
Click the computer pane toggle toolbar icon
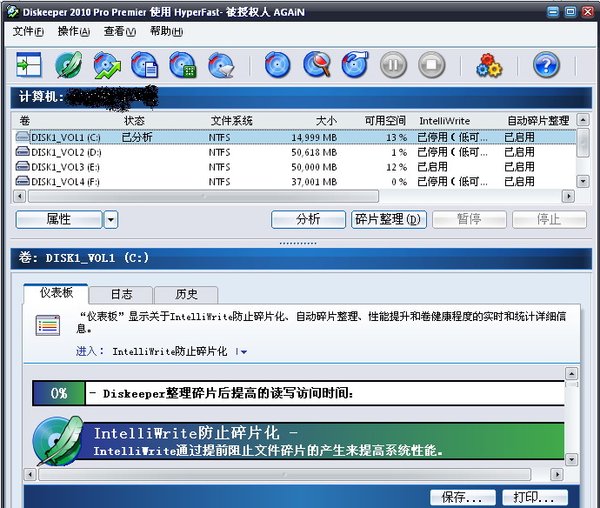(x=29, y=65)
